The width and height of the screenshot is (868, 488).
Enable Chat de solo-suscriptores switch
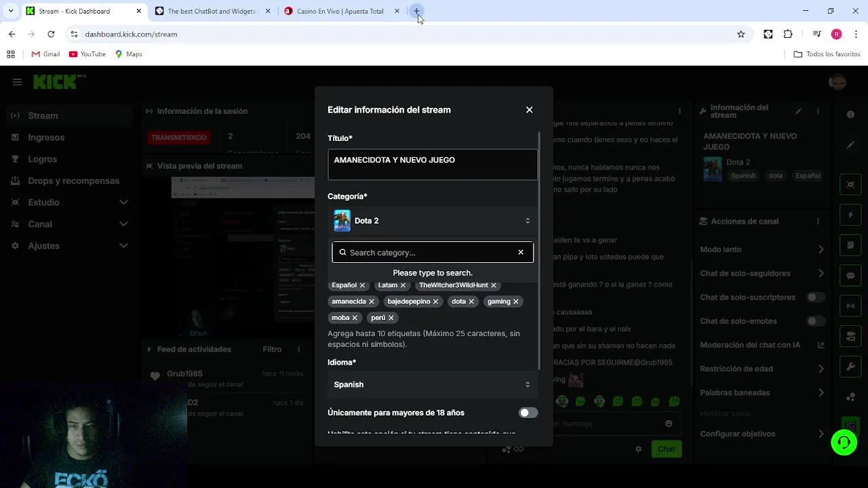pyautogui.click(x=816, y=298)
